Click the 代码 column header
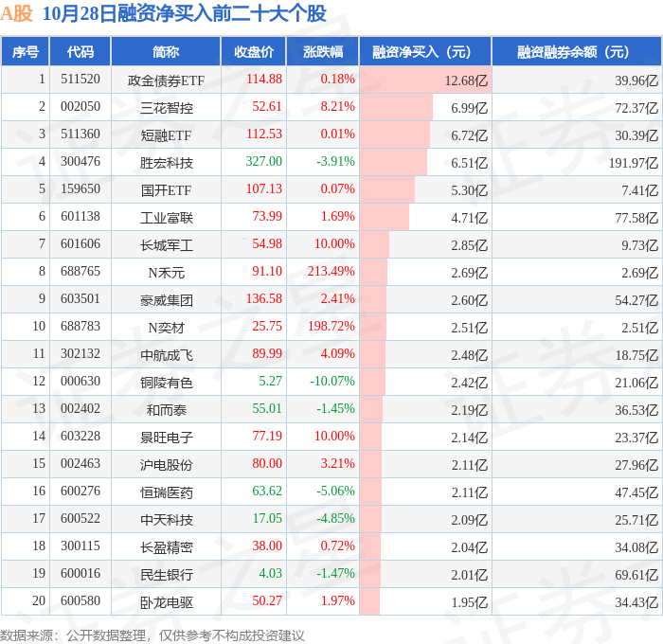Viewport: 663px width, 644px height. 81,51
